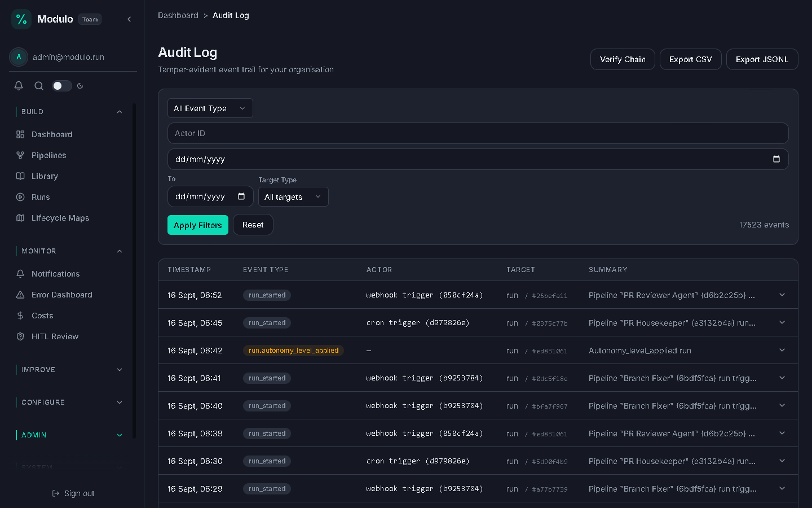The height and width of the screenshot is (508, 812).
Task: Open notifications bell icon in sidebar header
Action: pyautogui.click(x=19, y=86)
